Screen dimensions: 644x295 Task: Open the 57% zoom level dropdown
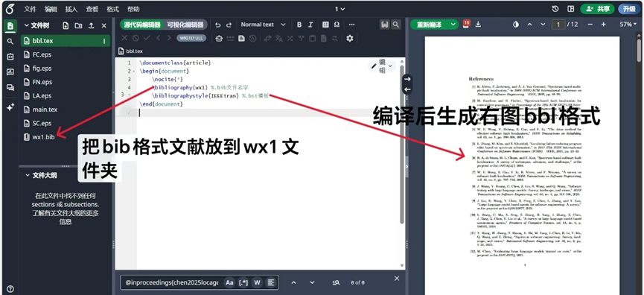pyautogui.click(x=628, y=25)
